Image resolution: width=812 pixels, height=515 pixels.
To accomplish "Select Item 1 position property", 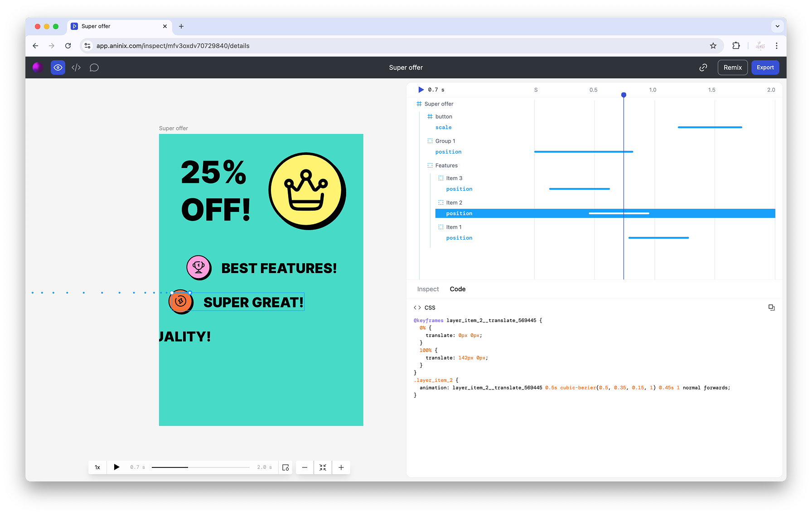I will click(459, 238).
